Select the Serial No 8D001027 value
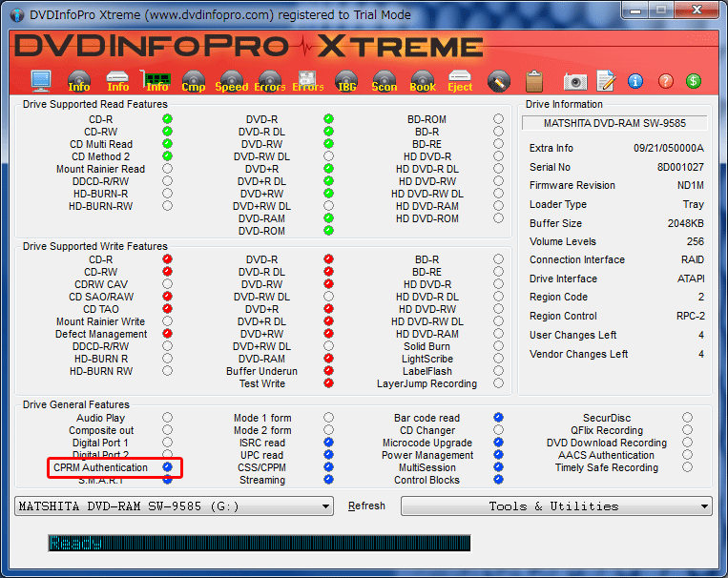This screenshot has width=728, height=578. [x=680, y=167]
